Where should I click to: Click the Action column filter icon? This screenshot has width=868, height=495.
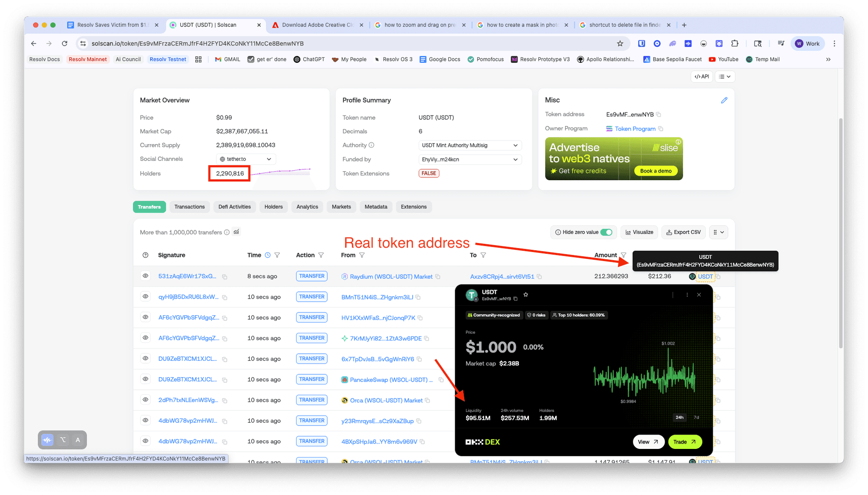[321, 255]
